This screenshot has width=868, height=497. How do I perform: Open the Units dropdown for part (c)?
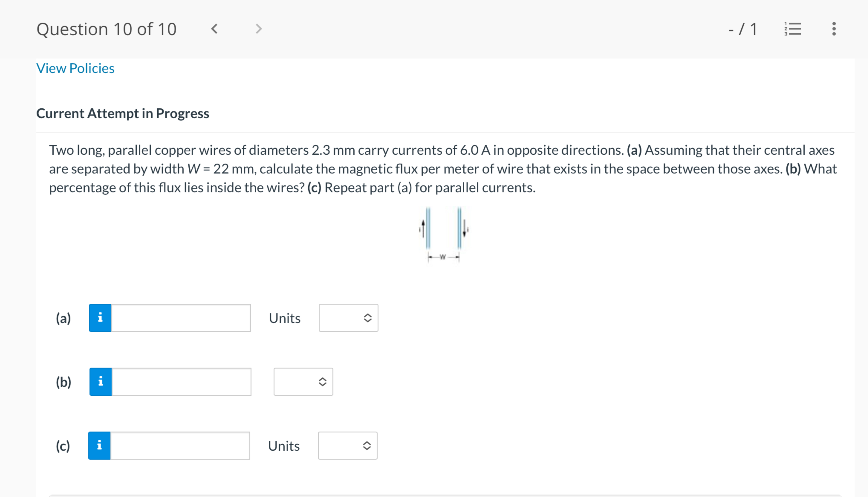(347, 445)
